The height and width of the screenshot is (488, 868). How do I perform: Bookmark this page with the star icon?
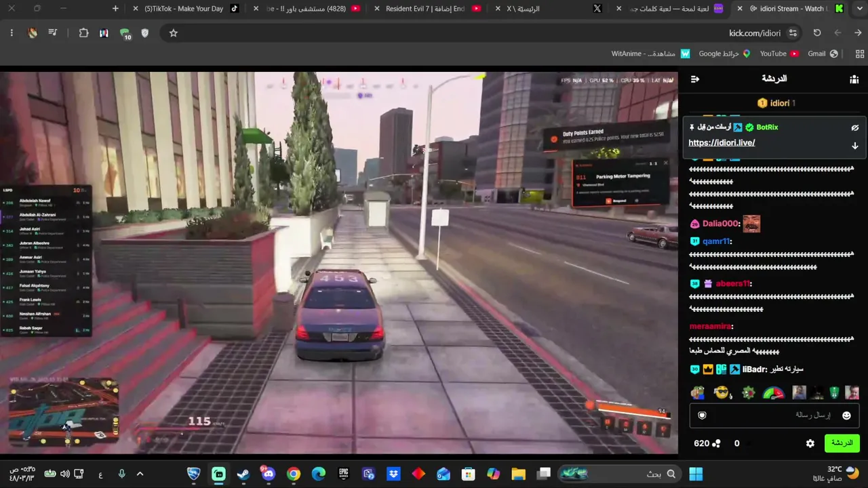point(174,33)
